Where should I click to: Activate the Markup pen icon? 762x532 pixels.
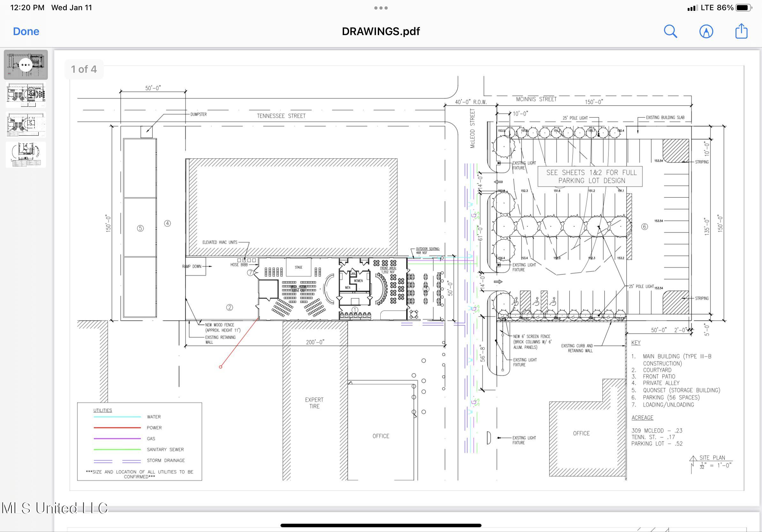pyautogui.click(x=706, y=31)
